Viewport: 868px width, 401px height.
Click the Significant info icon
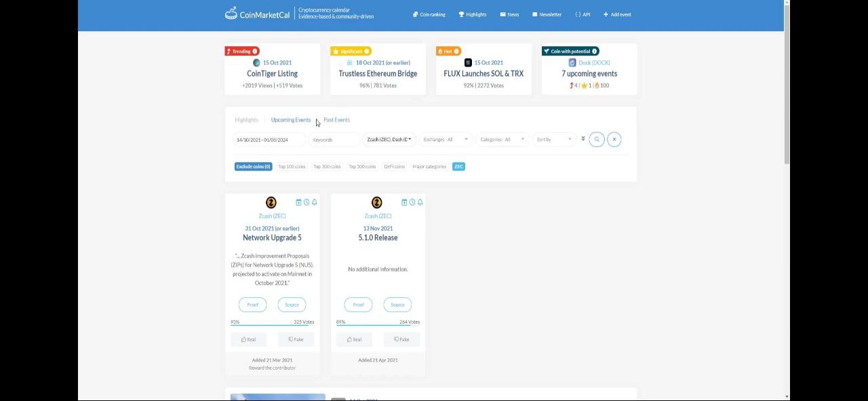pyautogui.click(x=367, y=51)
